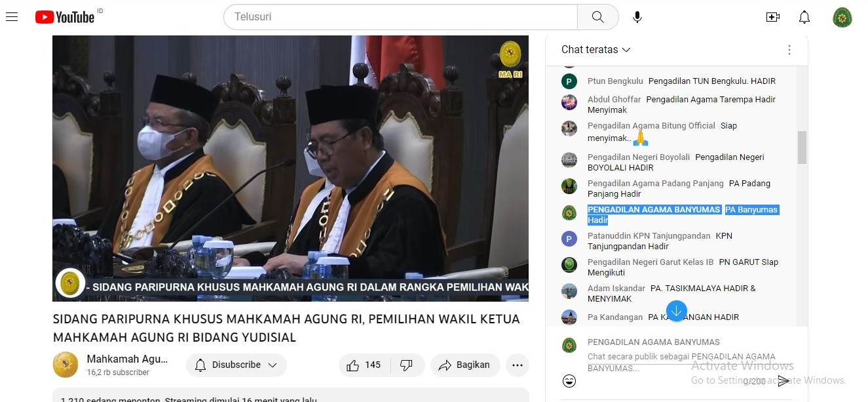Open the hamburger guide menu
Screen dimensions: 868x402
point(11,17)
